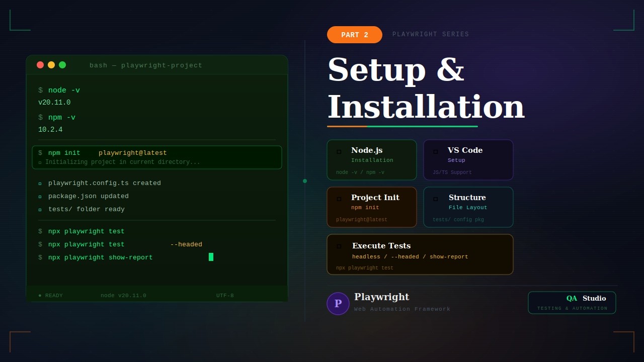Click 'Web Automation Framework' tagline
This screenshot has height=362, width=644.
pyautogui.click(x=403, y=309)
